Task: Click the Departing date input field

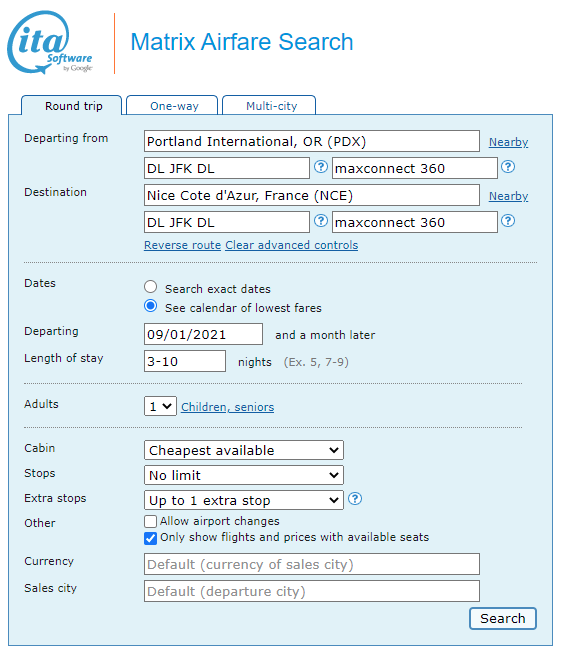Action: [x=204, y=334]
